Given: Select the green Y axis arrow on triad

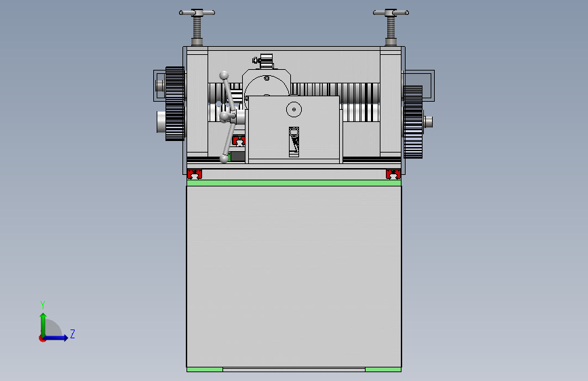Looking at the screenshot, I should 43,324.
